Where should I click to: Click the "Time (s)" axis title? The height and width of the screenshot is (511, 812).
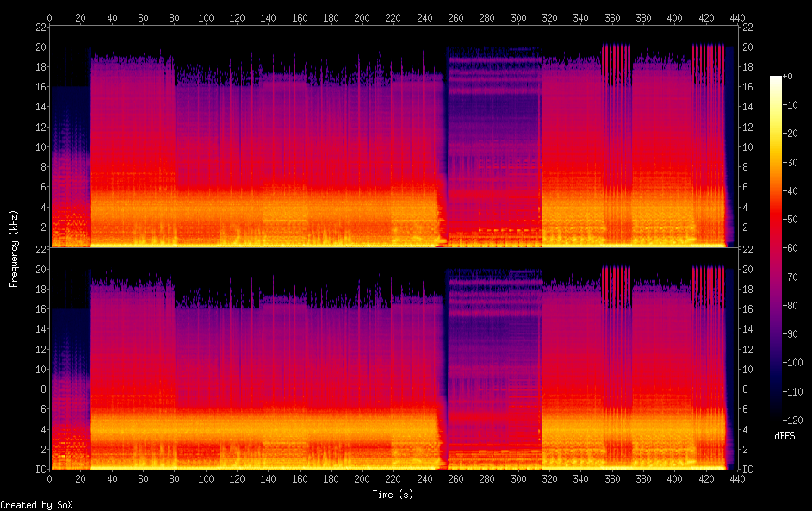(393, 495)
